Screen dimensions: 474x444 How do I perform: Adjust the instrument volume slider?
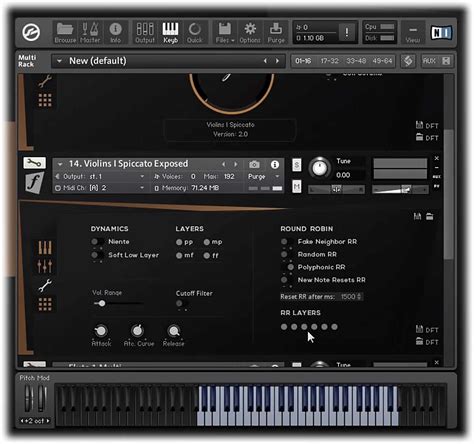400,189
